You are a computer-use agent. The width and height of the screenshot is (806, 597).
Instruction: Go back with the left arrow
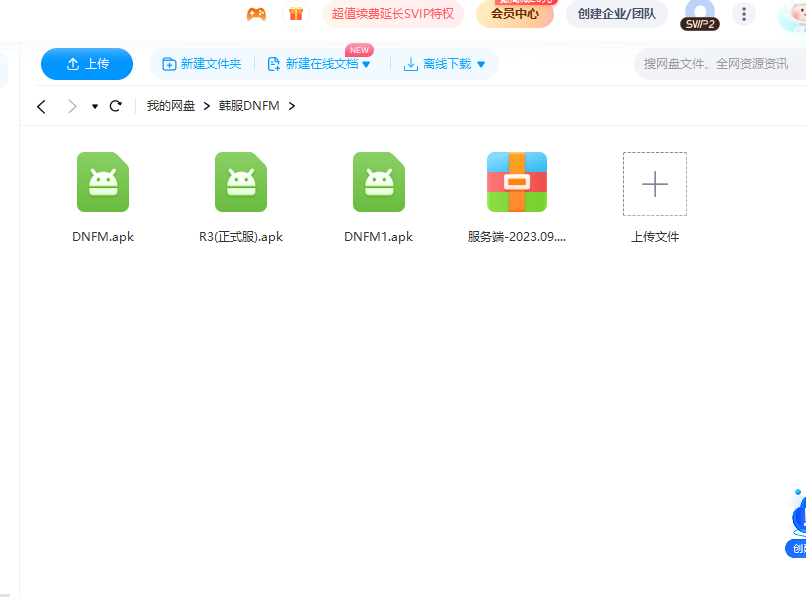pyautogui.click(x=41, y=106)
